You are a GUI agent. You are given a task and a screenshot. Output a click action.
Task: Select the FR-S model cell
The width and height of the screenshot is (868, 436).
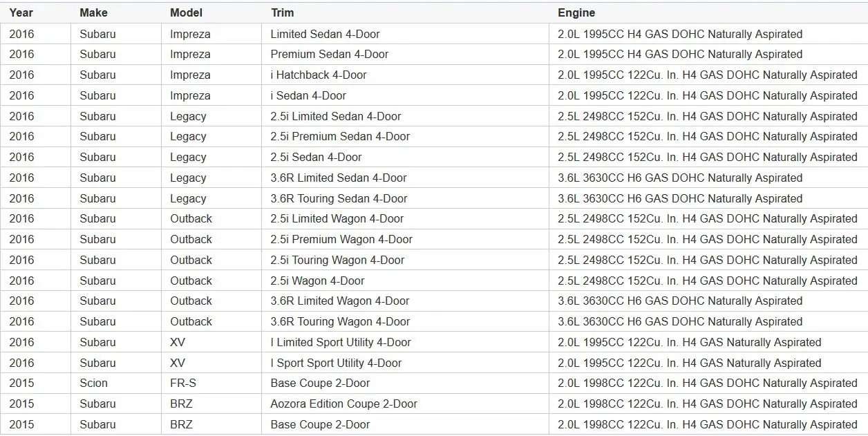[x=211, y=383]
